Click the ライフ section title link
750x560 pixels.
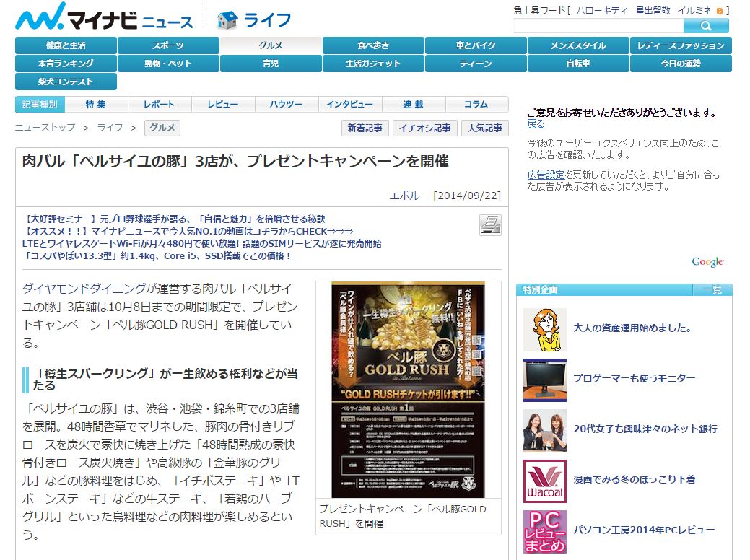[267, 20]
